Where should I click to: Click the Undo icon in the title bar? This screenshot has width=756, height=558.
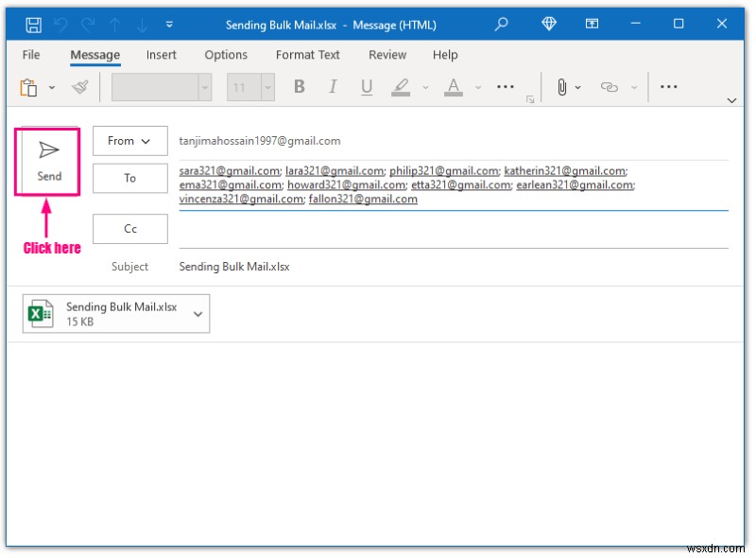coord(59,25)
